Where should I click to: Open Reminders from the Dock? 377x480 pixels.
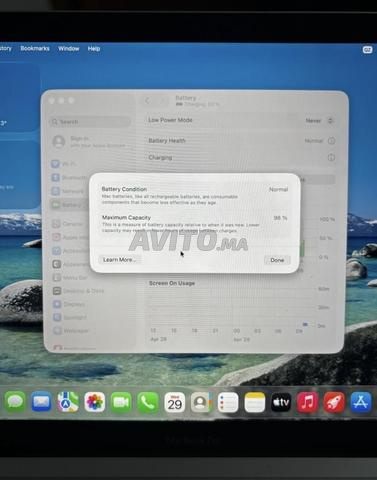pyautogui.click(x=228, y=402)
